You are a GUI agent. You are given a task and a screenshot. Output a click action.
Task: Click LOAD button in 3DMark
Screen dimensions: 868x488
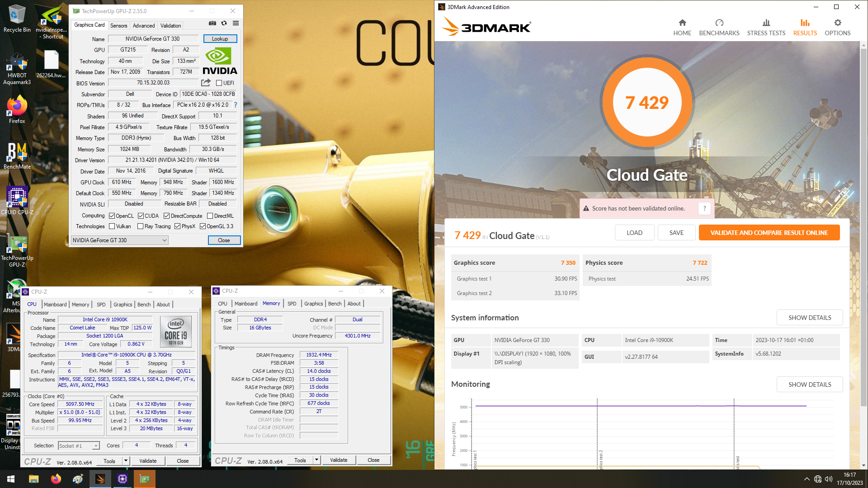coord(634,233)
